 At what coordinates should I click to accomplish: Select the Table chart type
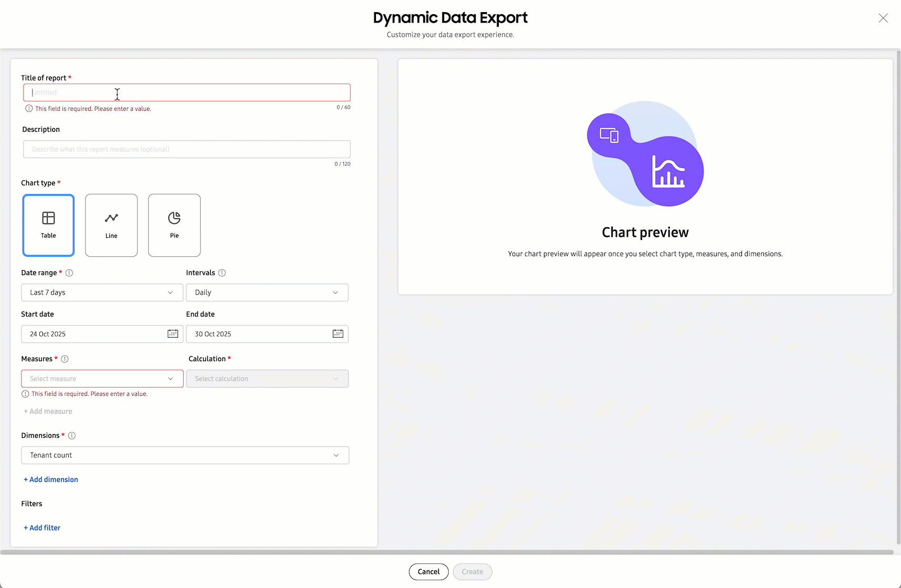point(48,225)
